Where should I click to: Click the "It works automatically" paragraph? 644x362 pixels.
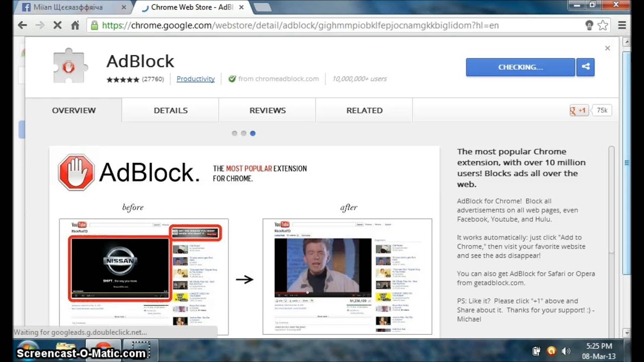(521, 246)
